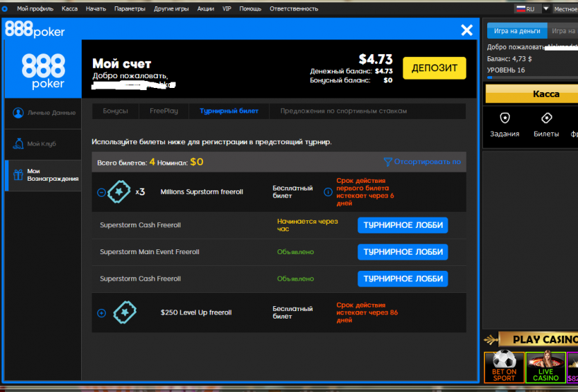Expand the $250 Level Up freeroll ticket
Viewport: 578px width, 392px height.
tap(101, 313)
